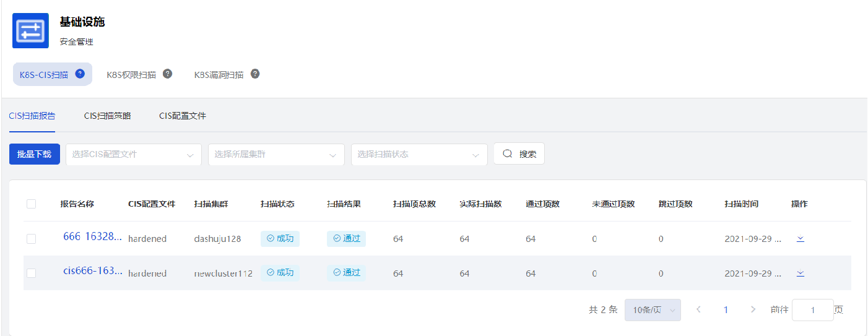Expand actions icon for dashuju128 row
Screen dimensions: 868x336
800,238
